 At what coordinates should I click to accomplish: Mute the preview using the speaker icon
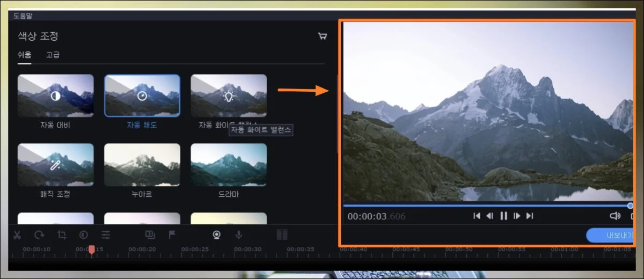(x=615, y=216)
